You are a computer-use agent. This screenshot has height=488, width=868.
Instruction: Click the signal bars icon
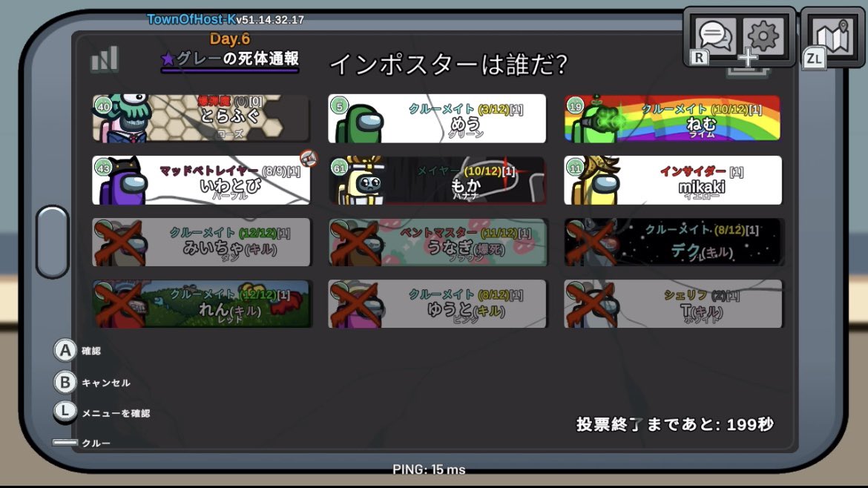pos(104,59)
